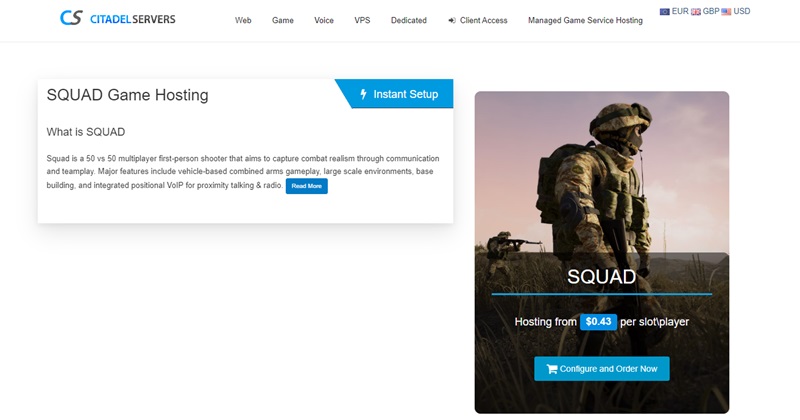Go to Managed Game Service Hosting
This screenshot has width=800, height=420.
(x=585, y=20)
